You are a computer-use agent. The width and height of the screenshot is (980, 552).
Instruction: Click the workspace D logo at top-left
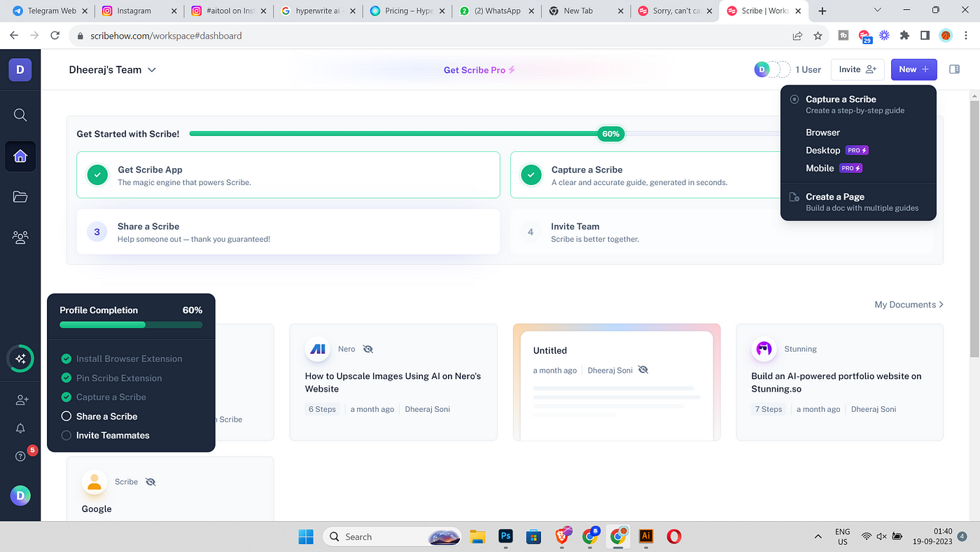20,69
